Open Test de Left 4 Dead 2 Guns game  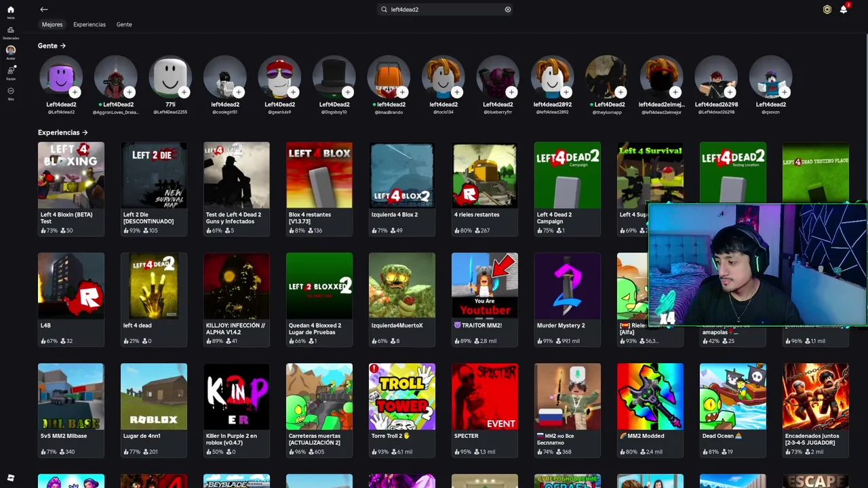237,188
